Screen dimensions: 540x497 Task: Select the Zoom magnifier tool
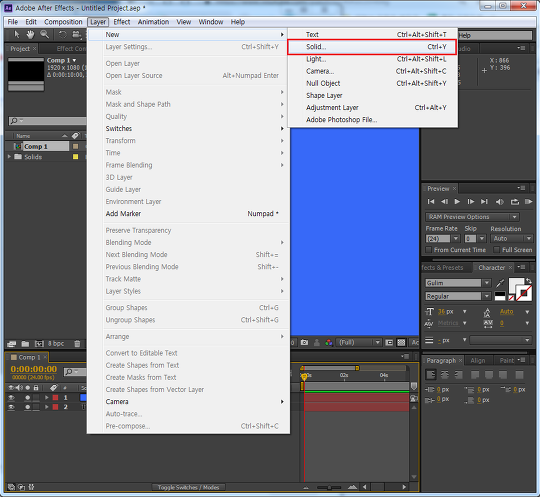coord(44,34)
